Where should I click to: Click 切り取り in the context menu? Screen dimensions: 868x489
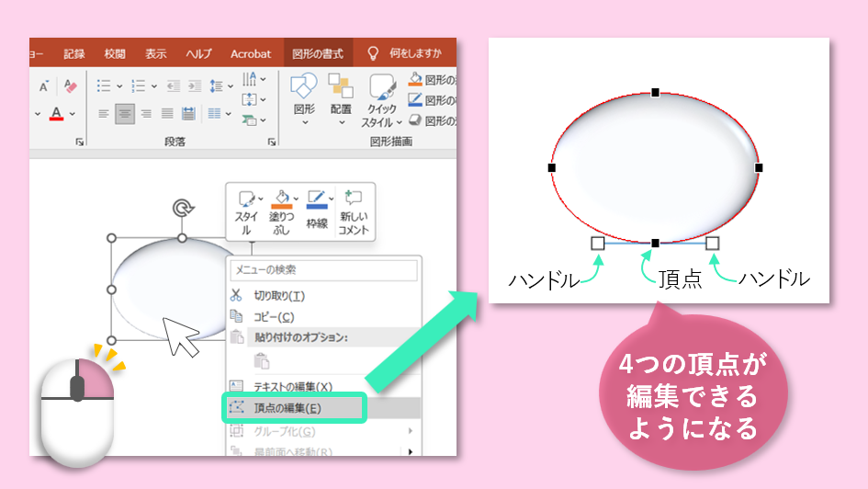[x=278, y=295]
